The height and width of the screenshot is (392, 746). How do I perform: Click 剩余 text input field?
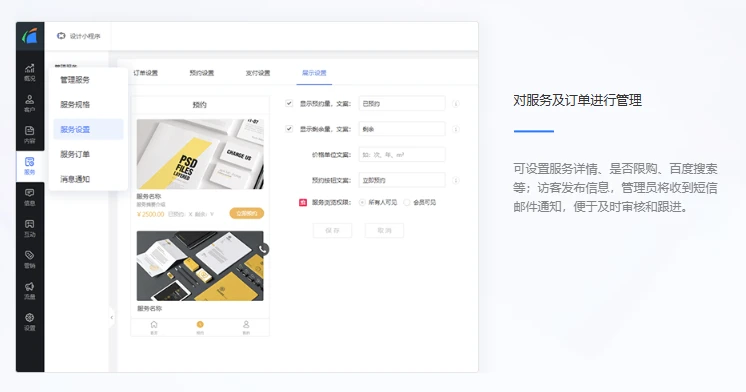[x=402, y=129]
